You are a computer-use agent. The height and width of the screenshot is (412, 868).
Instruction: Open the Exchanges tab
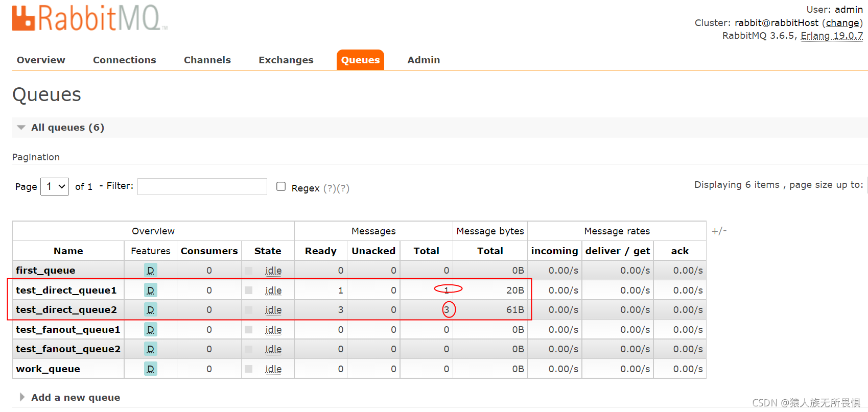(286, 60)
